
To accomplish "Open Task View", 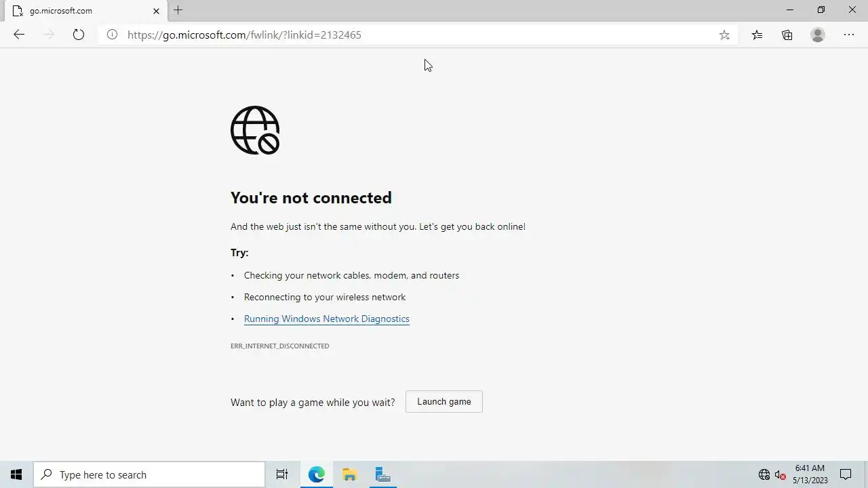I will point(282,474).
